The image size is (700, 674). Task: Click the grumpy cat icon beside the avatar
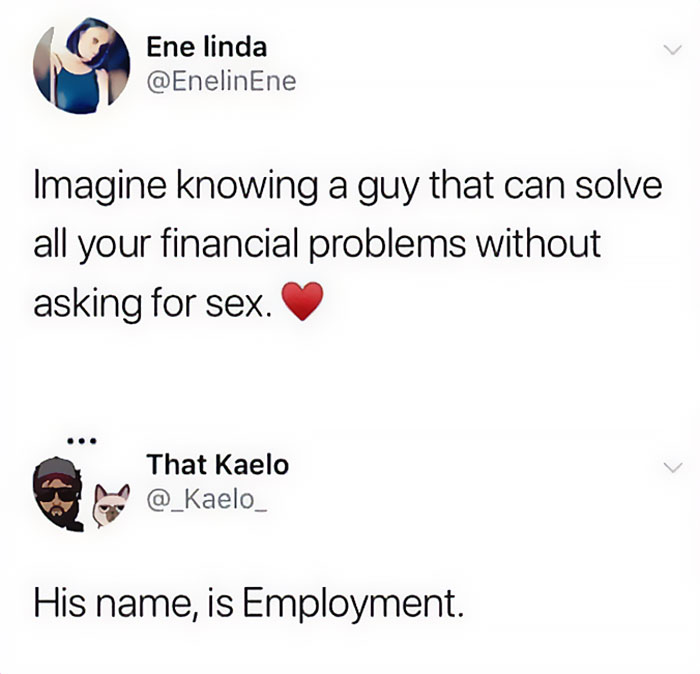[x=110, y=505]
